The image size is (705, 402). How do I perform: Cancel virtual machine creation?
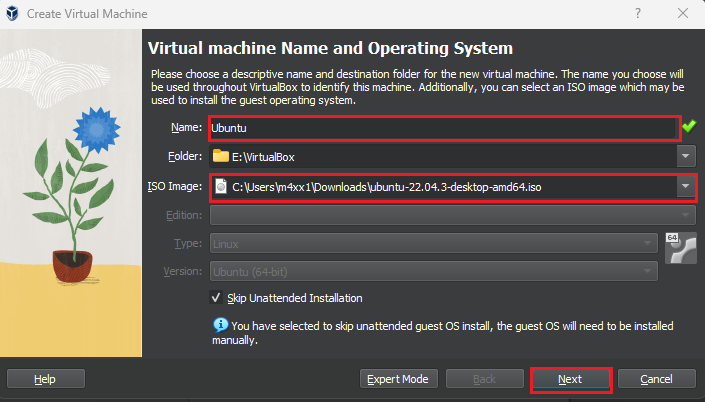pyautogui.click(x=657, y=379)
